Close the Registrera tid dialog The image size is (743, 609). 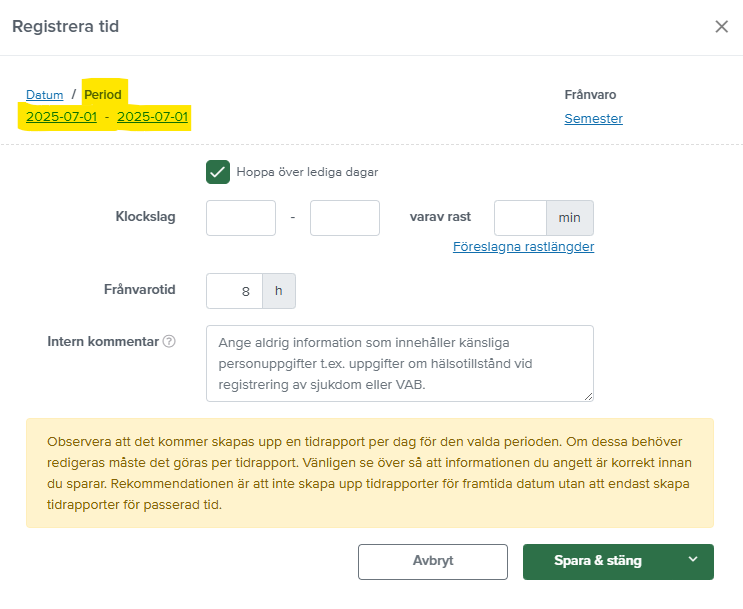[721, 27]
